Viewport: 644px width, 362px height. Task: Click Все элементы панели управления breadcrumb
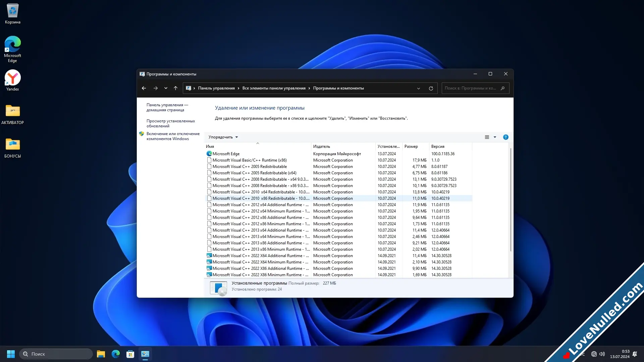click(x=274, y=88)
